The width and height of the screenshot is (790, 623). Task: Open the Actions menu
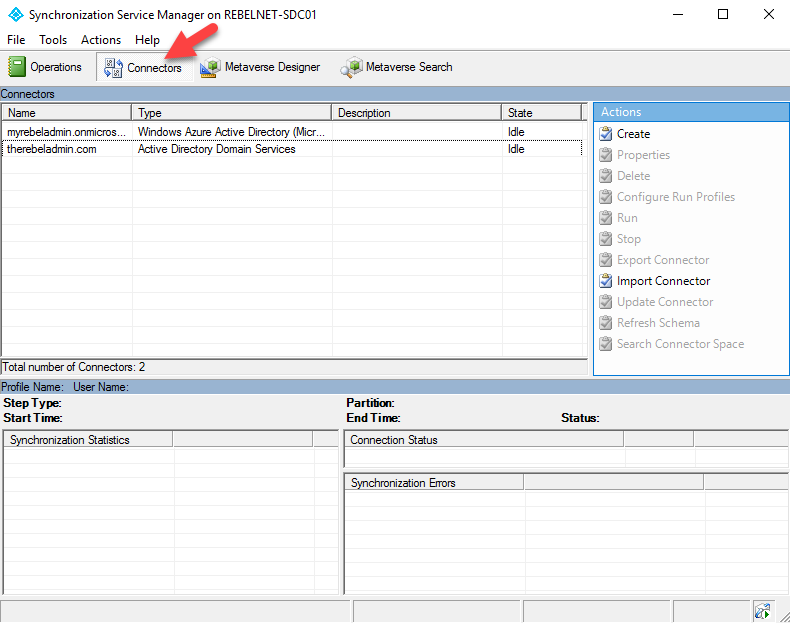pos(101,40)
